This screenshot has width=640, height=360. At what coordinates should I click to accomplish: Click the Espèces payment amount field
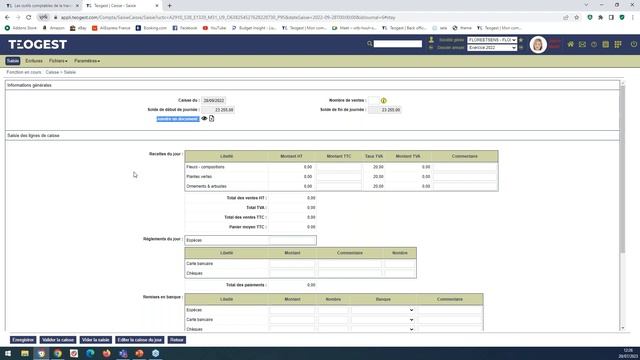coord(292,240)
